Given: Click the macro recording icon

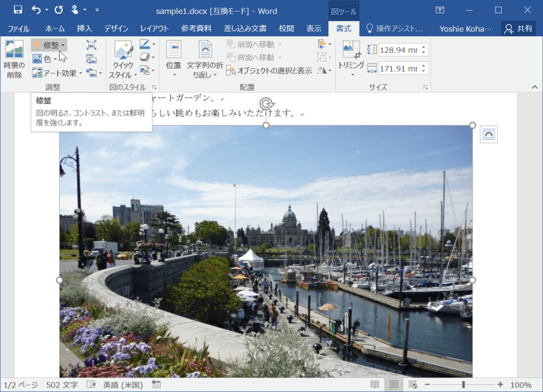Looking at the screenshot, I should coord(156,385).
